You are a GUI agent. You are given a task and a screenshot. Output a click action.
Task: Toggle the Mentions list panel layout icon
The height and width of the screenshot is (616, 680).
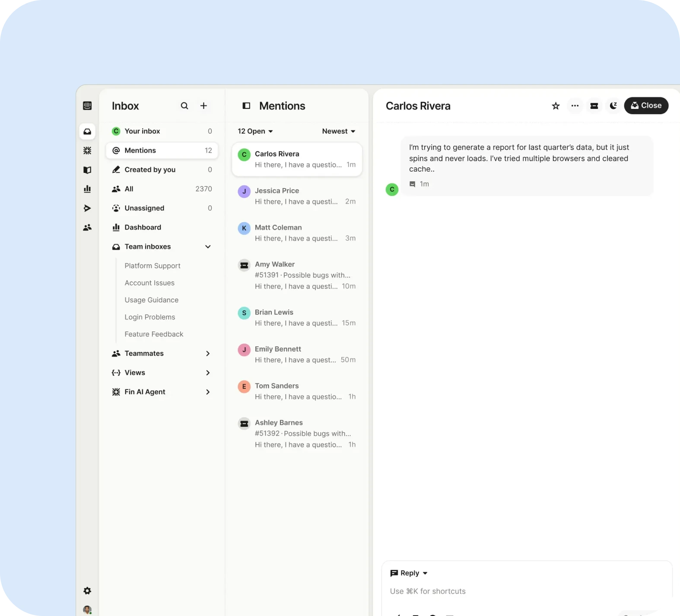(246, 106)
